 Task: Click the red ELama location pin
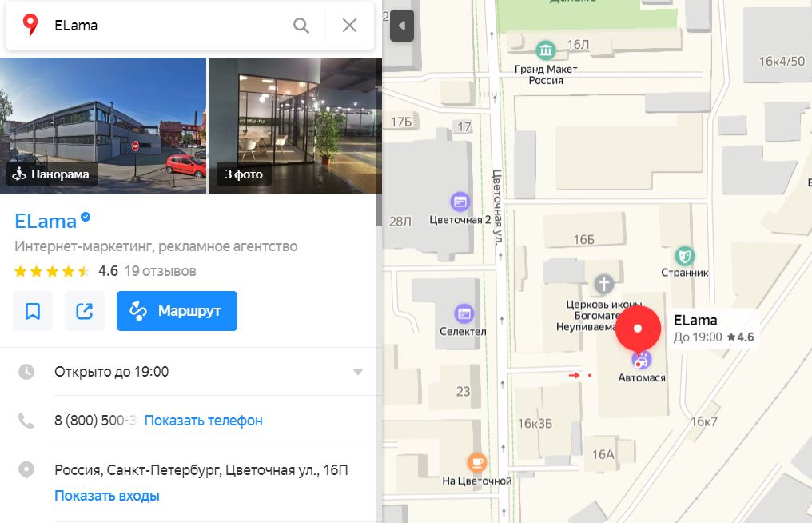(638, 330)
